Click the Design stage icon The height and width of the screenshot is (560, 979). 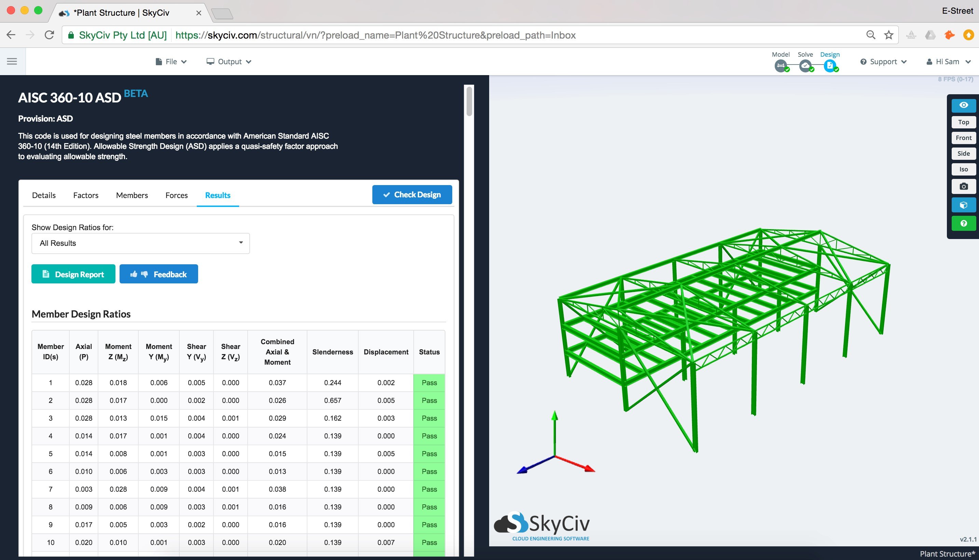point(830,66)
